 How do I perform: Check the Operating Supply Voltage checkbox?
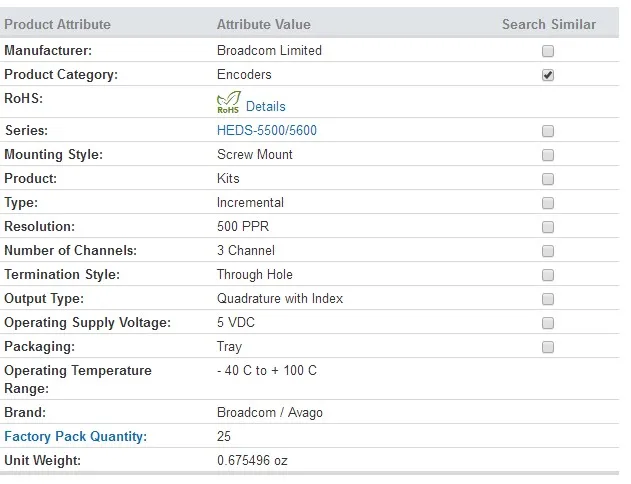click(548, 323)
